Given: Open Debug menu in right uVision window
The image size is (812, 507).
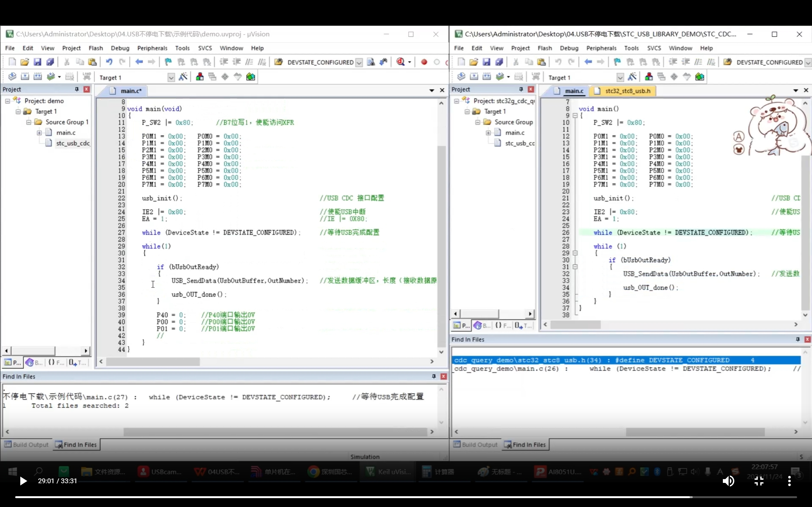Looking at the screenshot, I should (x=569, y=48).
